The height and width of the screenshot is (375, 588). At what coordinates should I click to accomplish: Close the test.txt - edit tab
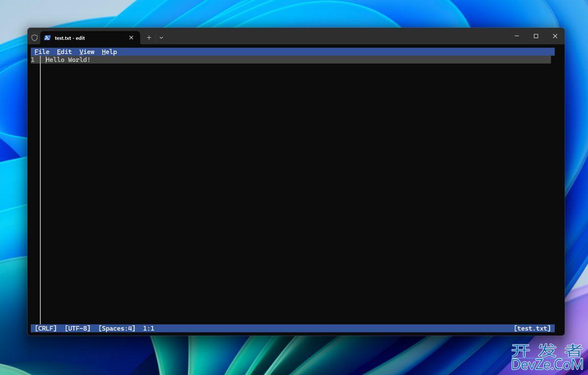131,38
